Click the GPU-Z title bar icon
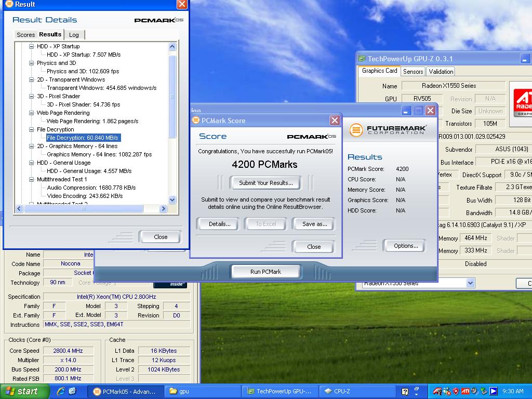 362,59
